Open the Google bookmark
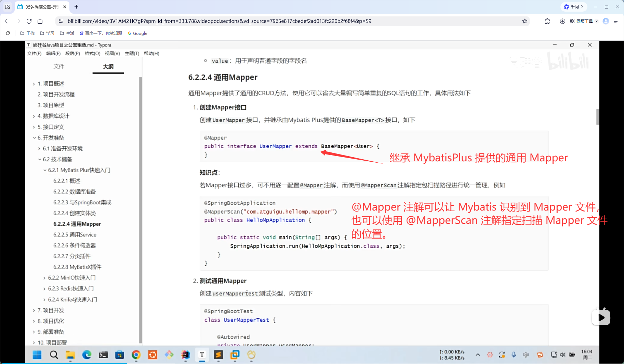 [x=137, y=33]
